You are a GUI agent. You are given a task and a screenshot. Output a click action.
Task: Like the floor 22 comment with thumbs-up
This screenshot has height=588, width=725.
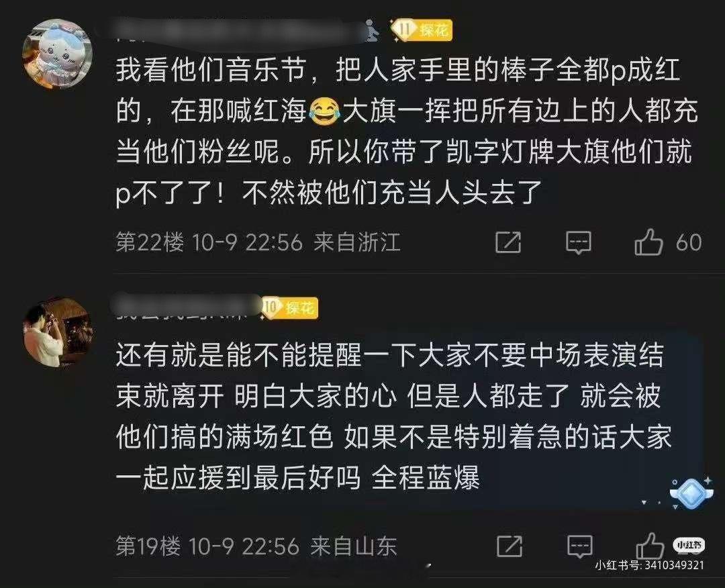click(x=648, y=242)
